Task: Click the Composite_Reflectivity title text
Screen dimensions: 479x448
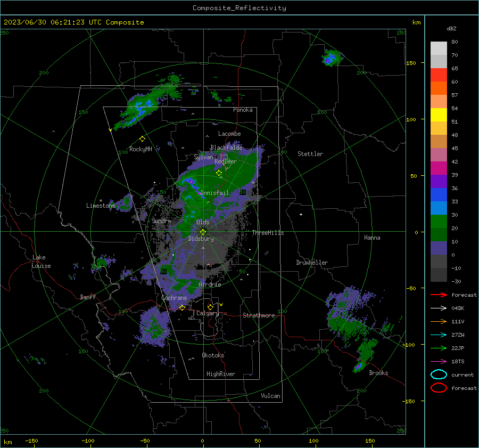Action: coord(239,8)
